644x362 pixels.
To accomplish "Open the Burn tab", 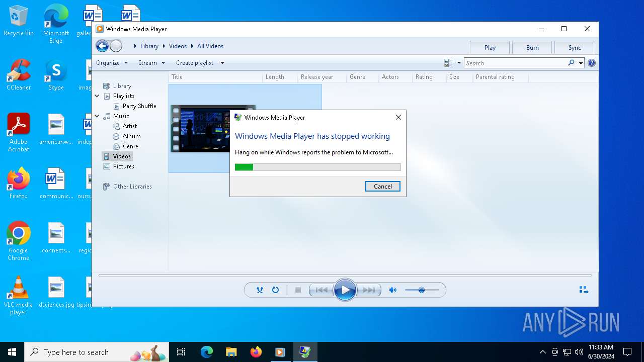I will tap(532, 47).
